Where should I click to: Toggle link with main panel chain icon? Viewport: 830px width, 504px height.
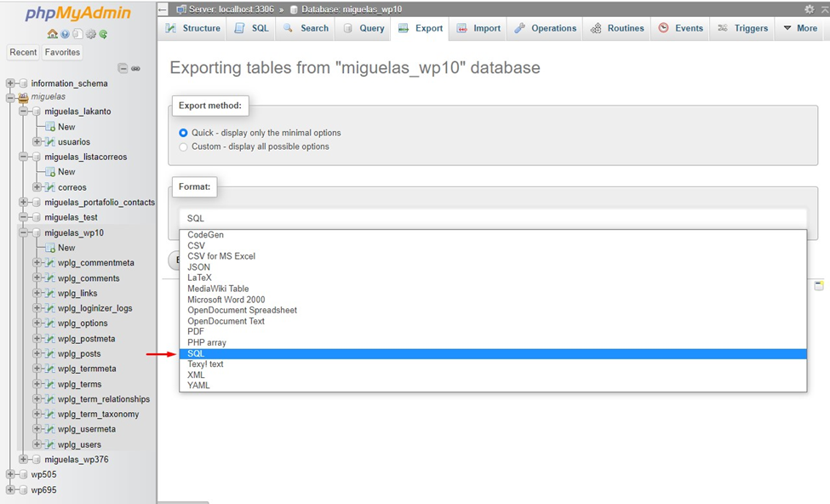click(x=136, y=68)
